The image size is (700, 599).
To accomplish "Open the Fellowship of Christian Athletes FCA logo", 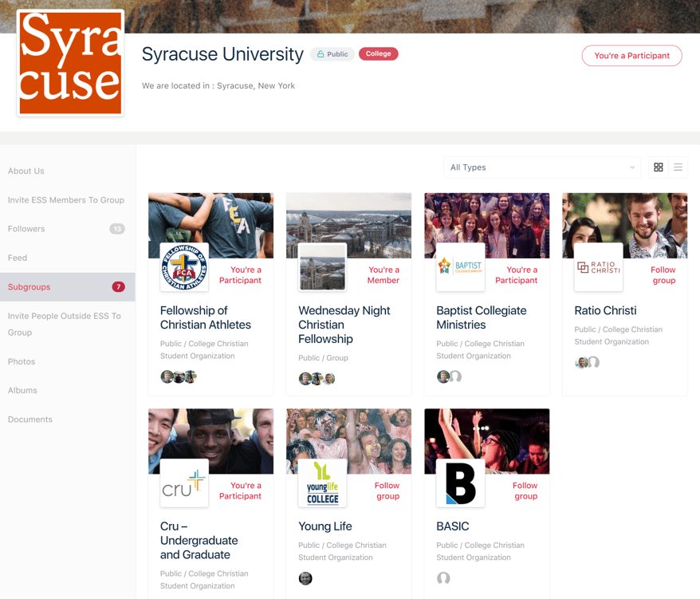I will click(184, 267).
